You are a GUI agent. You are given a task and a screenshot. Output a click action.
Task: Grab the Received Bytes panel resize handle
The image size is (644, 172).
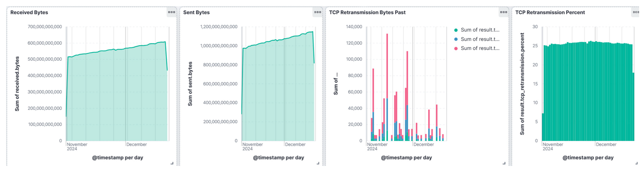(172, 163)
